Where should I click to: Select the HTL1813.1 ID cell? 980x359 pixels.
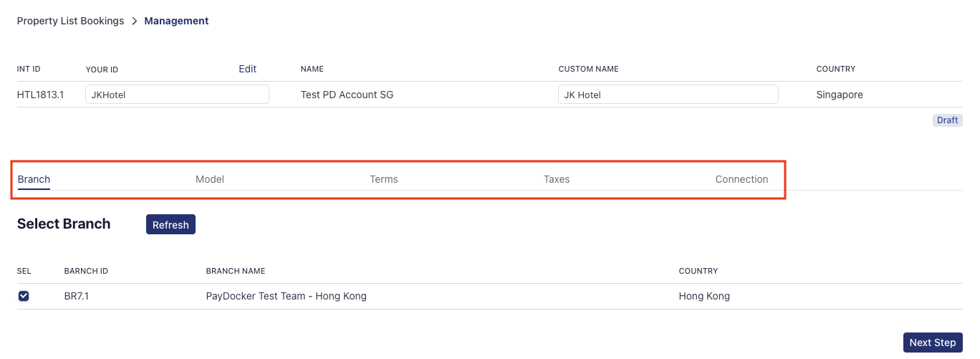coord(40,95)
